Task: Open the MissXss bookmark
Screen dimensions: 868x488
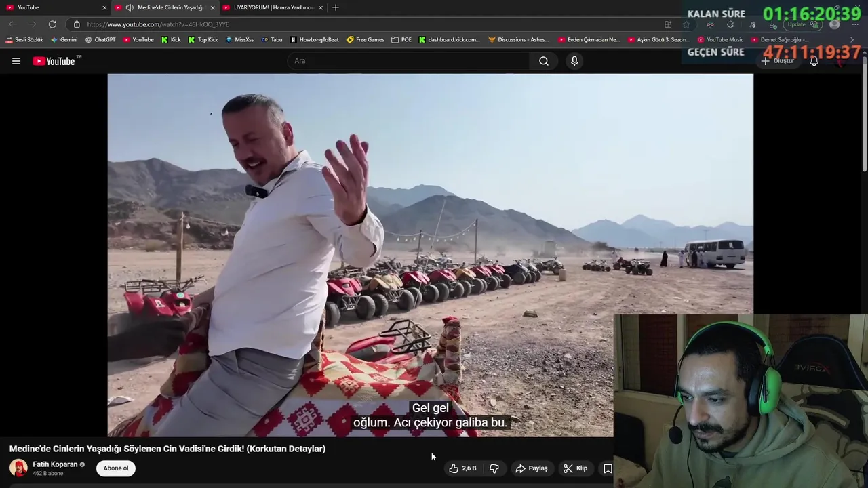Action: click(239, 40)
